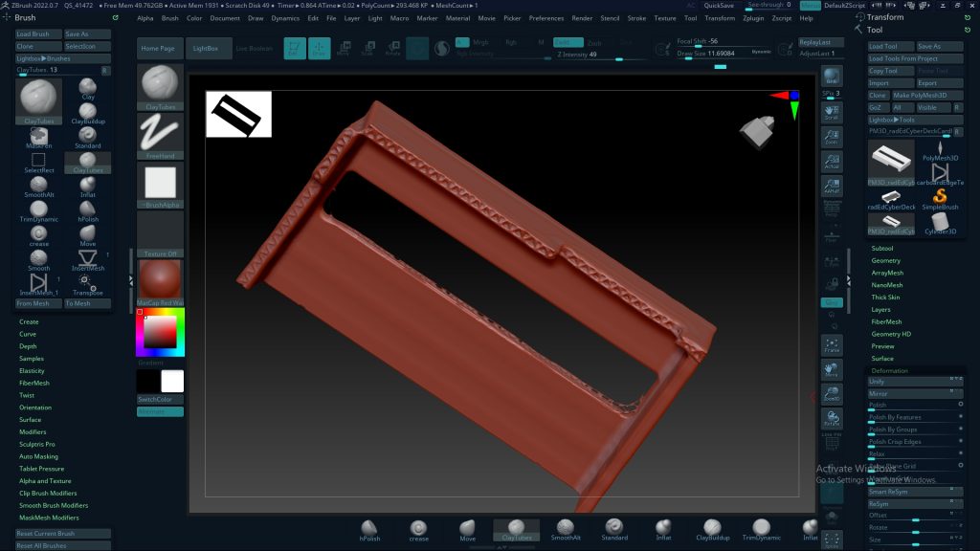
Task: Click the Zoom3D icon on right shelf
Action: 832,393
